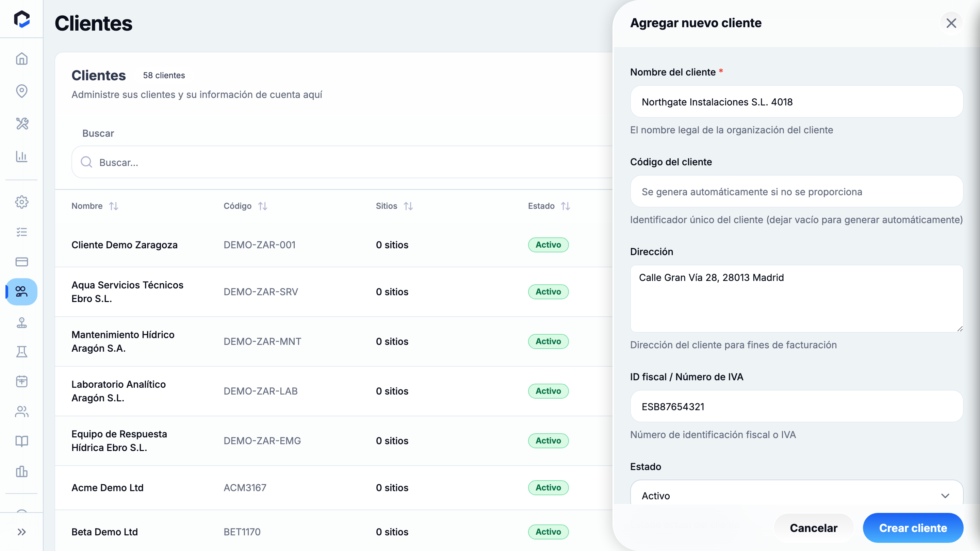Click code DEMO-ZAR-EMG
The height and width of the screenshot is (551, 980).
coord(262,441)
